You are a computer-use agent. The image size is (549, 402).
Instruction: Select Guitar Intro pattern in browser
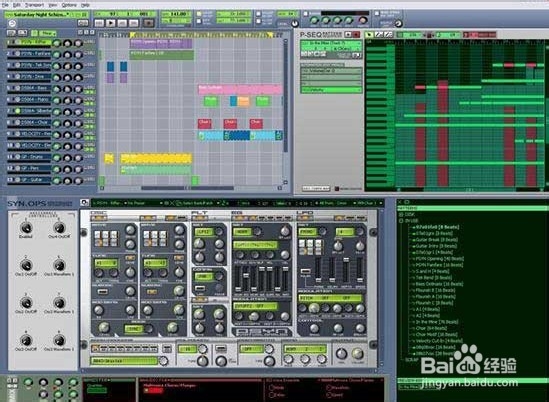(x=435, y=246)
